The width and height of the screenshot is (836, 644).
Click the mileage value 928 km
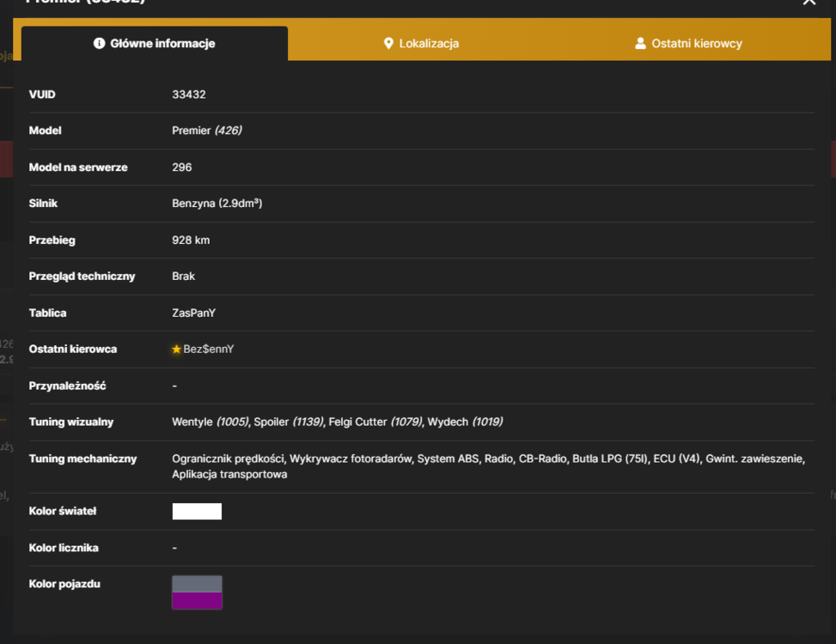tap(191, 240)
